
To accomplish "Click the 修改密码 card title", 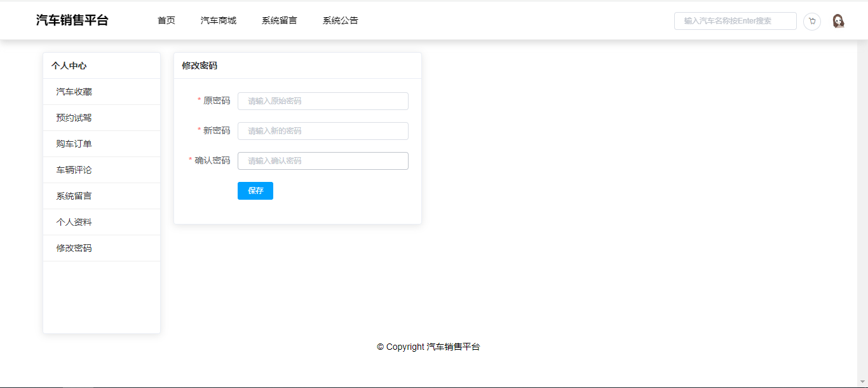I will (x=200, y=66).
